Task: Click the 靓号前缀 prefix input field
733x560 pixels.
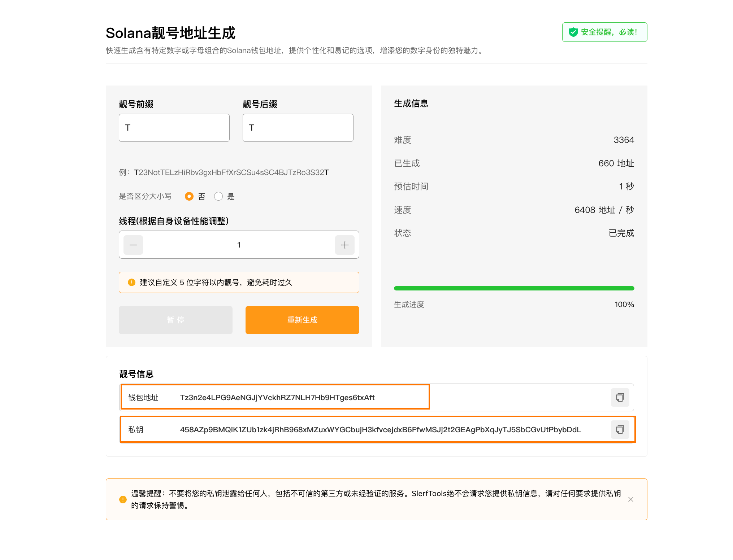Action: (174, 128)
